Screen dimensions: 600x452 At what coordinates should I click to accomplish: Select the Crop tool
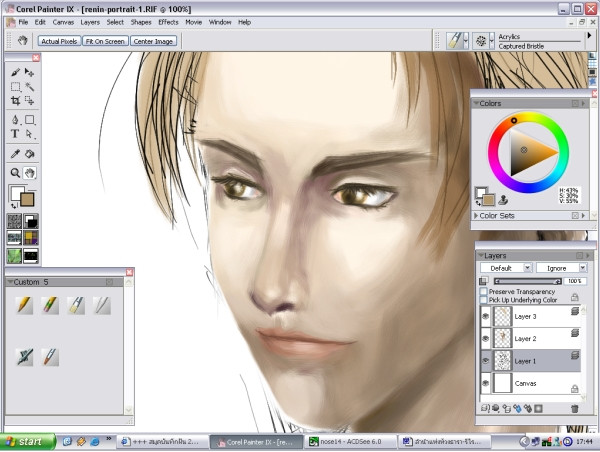[15, 101]
